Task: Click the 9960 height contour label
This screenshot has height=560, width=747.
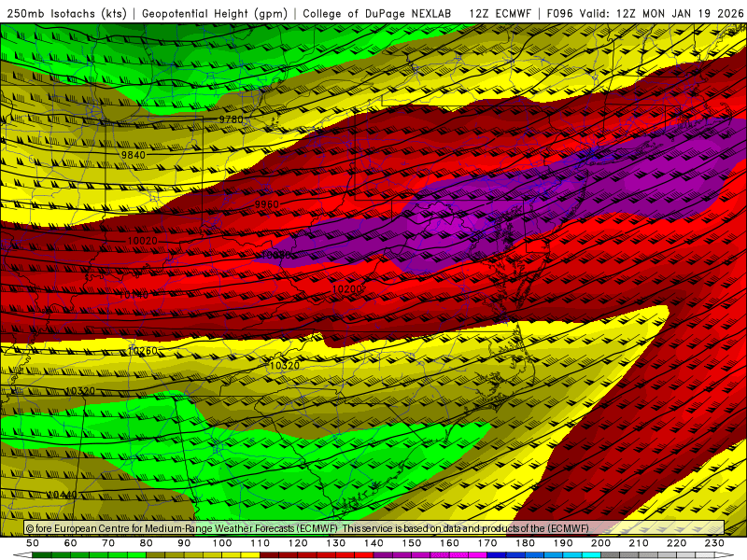Action: click(266, 204)
